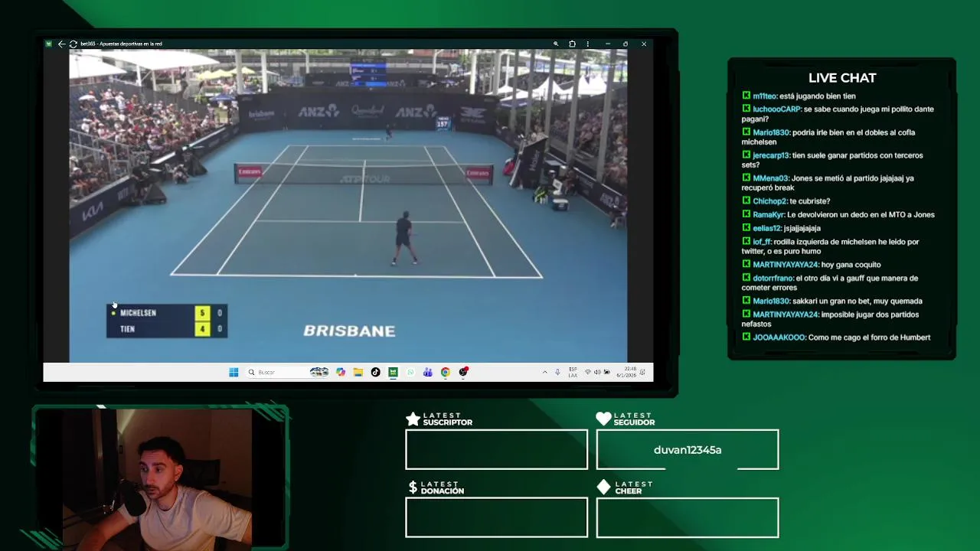Click iof_ff's message about michelsen's knee

point(830,246)
